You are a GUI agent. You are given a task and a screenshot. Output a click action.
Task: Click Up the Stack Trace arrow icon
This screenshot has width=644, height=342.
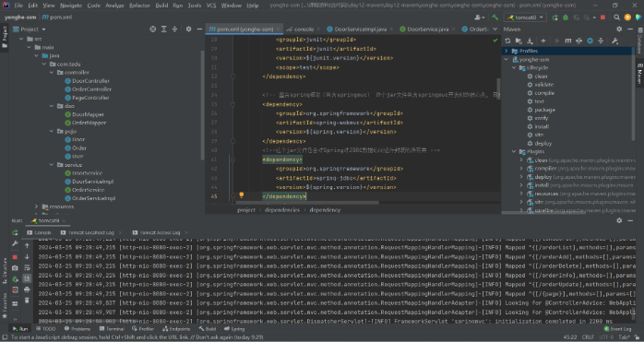point(27,246)
